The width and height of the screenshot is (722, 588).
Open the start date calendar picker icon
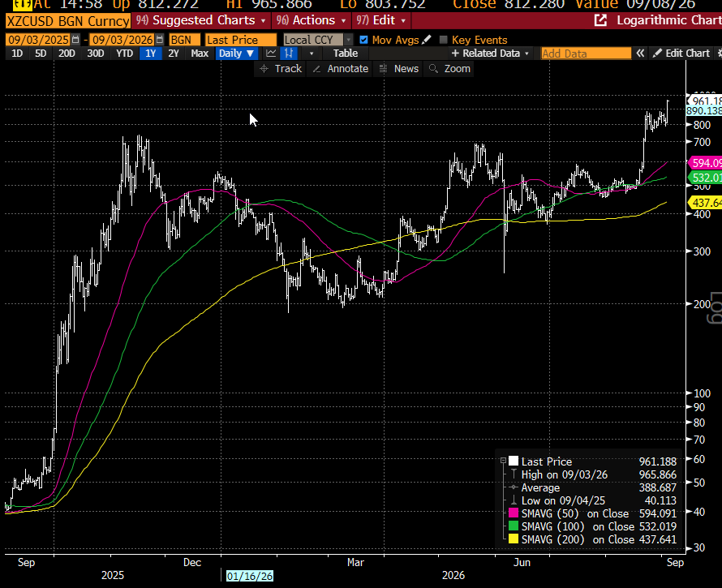point(75,40)
